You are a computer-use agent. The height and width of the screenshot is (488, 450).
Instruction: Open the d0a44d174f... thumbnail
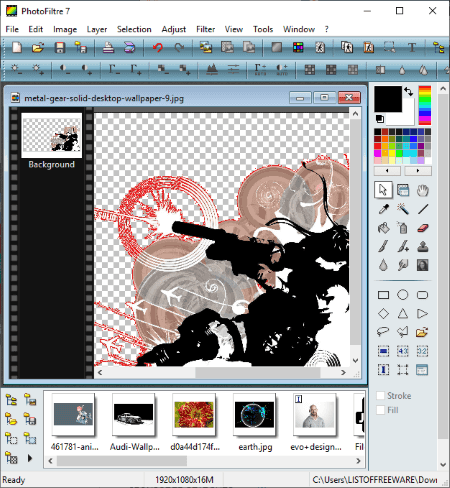194,414
